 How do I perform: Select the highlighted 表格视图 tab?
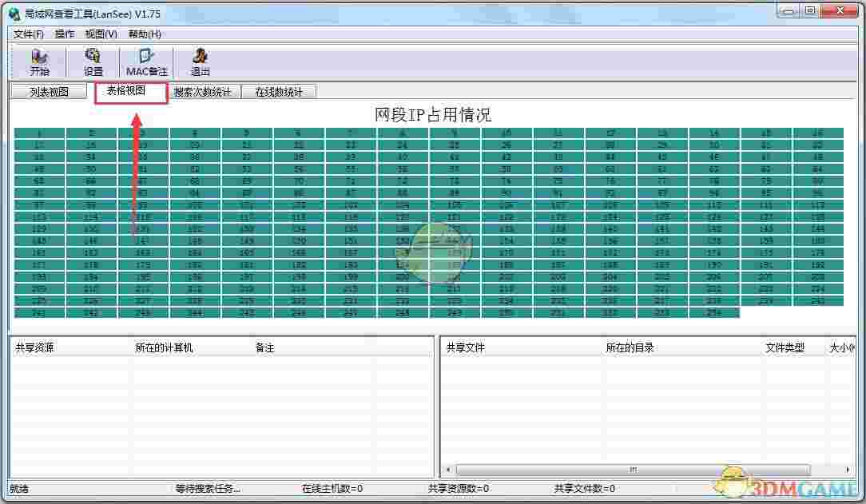(129, 91)
